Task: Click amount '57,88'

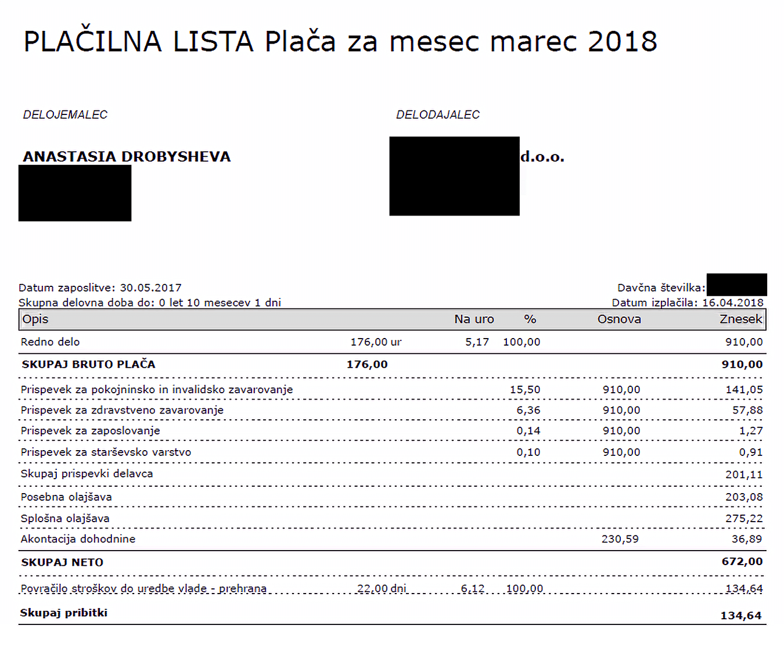Action: [x=747, y=410]
